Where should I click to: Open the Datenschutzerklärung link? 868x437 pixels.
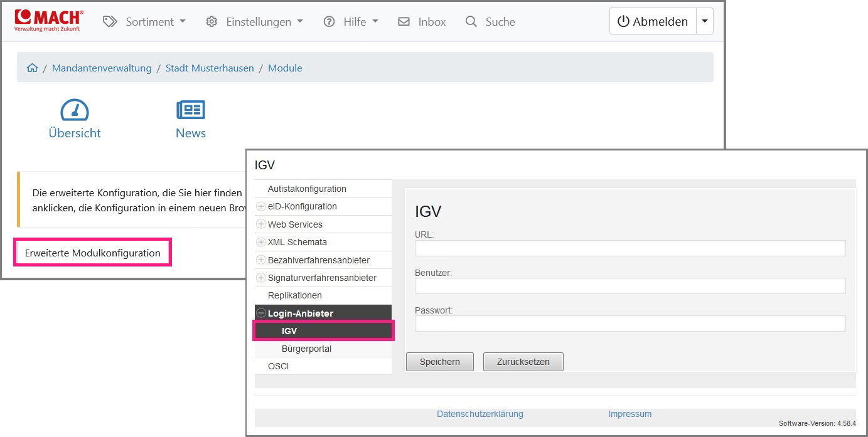[x=480, y=414]
